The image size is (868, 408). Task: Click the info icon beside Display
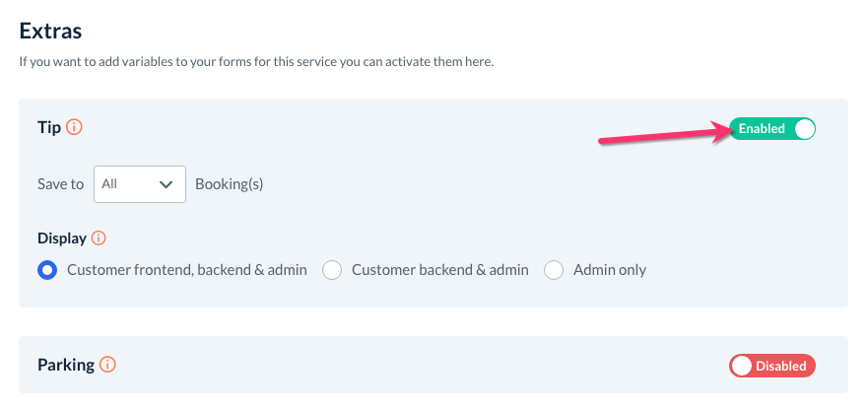pyautogui.click(x=99, y=238)
